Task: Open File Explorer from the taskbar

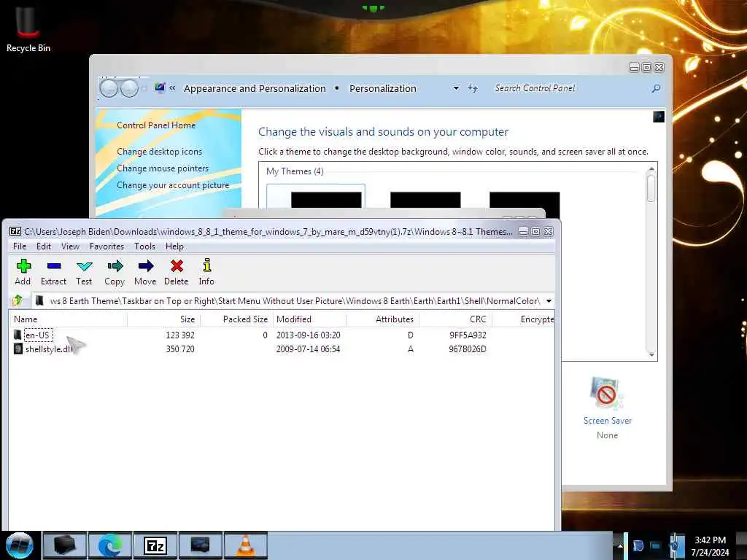Action: [65, 545]
